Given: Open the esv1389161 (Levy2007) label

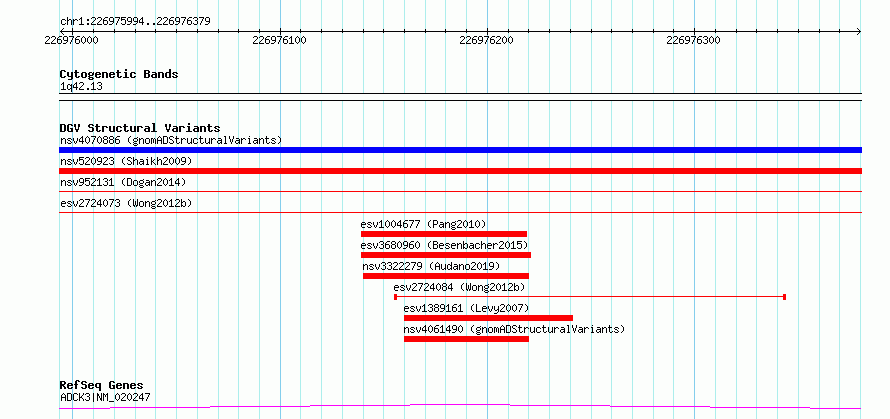Looking at the screenshot, I should 466,308.
